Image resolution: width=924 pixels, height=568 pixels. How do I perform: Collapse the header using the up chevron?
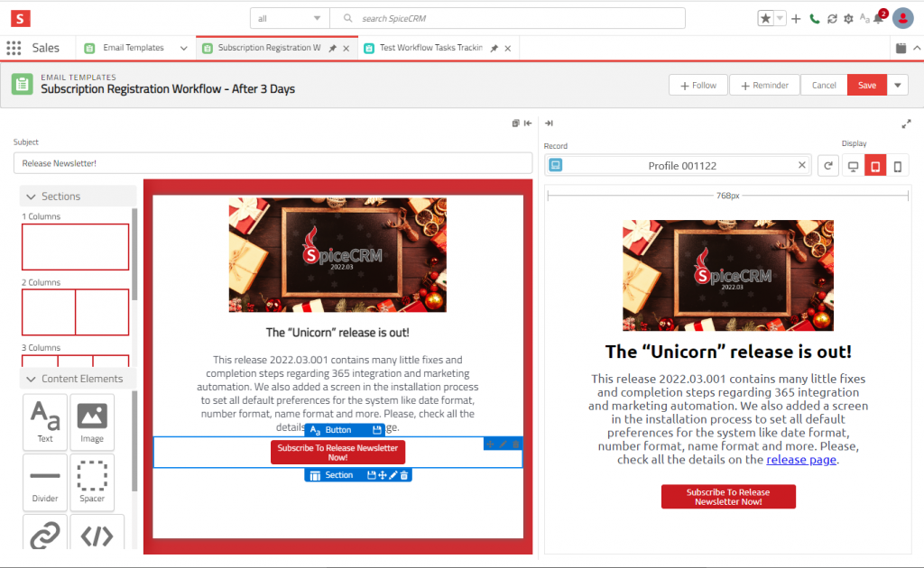tap(917, 49)
